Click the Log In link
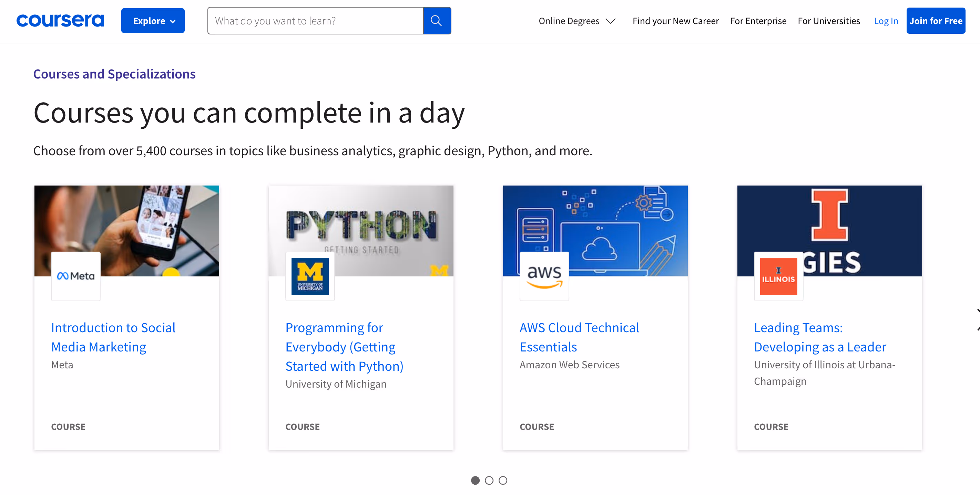 tap(885, 21)
